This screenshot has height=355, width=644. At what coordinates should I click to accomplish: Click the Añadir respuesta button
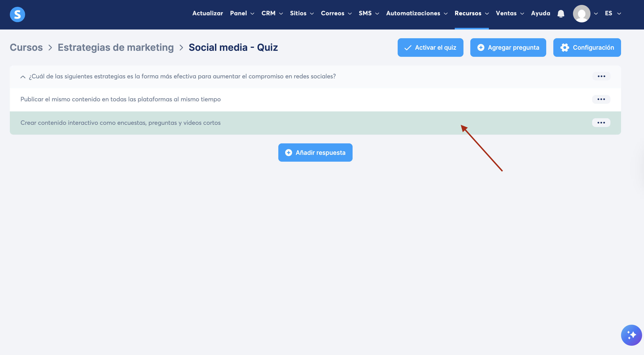[315, 153]
